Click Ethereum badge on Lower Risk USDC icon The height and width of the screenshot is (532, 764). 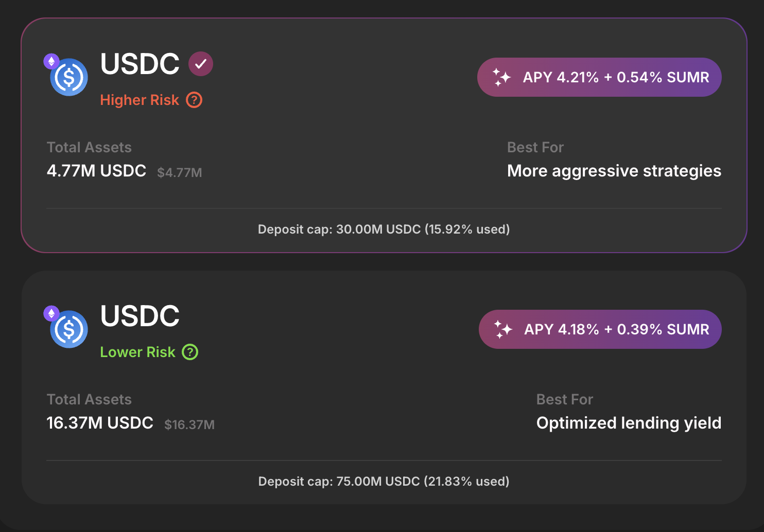click(x=51, y=313)
